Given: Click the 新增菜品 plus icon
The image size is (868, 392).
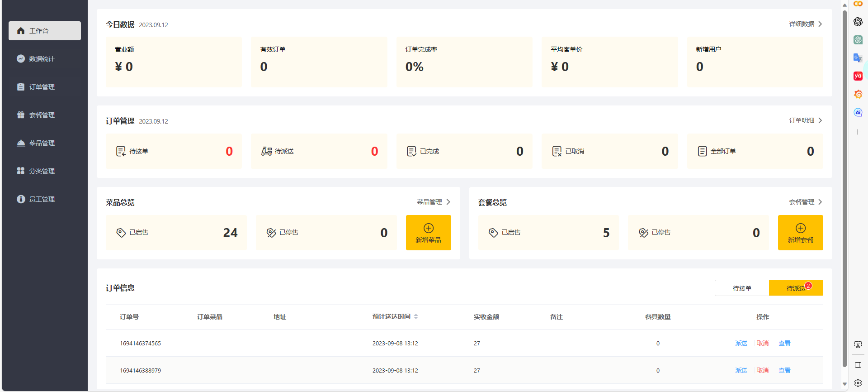Looking at the screenshot, I should [428, 228].
